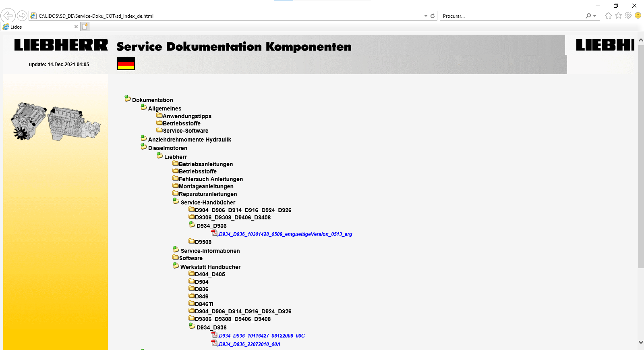Open a new browser tab
This screenshot has width=644, height=350.
(x=85, y=27)
